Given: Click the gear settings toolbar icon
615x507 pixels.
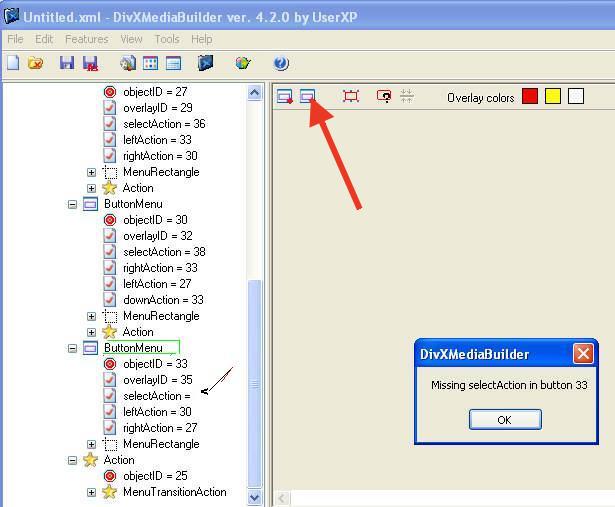Looking at the screenshot, I should click(128, 63).
